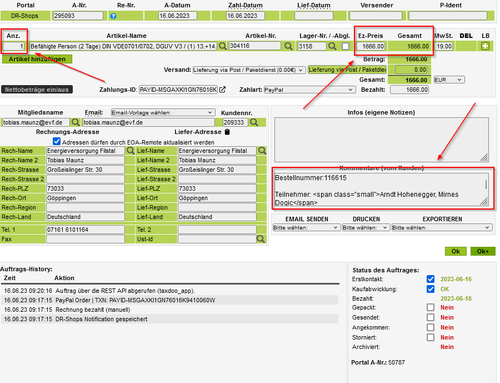Image resolution: width=500 pixels, height=383 pixels.
Task: Click the A-Nr. field 295093
Action: (x=78, y=16)
